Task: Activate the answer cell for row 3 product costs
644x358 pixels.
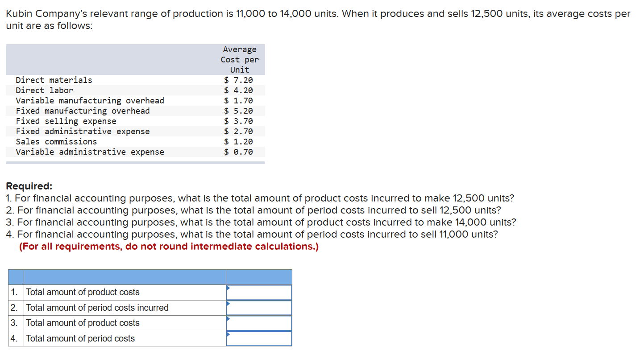Action: (259, 323)
